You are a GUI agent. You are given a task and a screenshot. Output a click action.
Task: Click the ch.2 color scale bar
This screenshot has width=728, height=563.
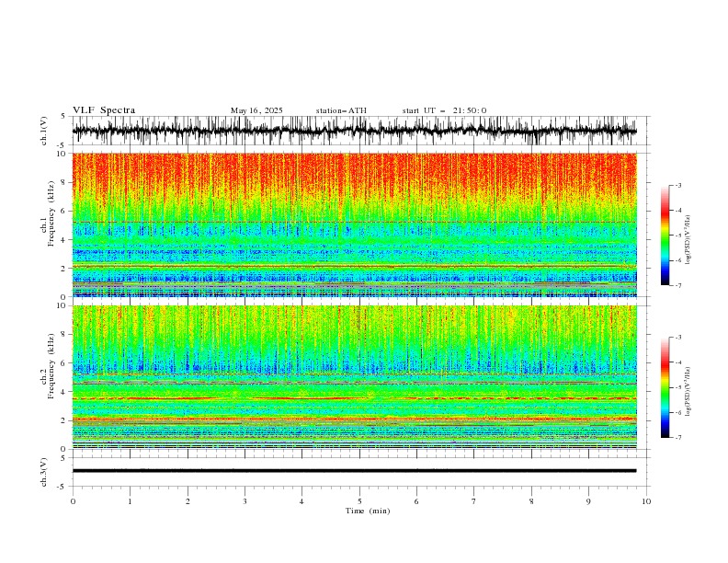[x=665, y=387]
